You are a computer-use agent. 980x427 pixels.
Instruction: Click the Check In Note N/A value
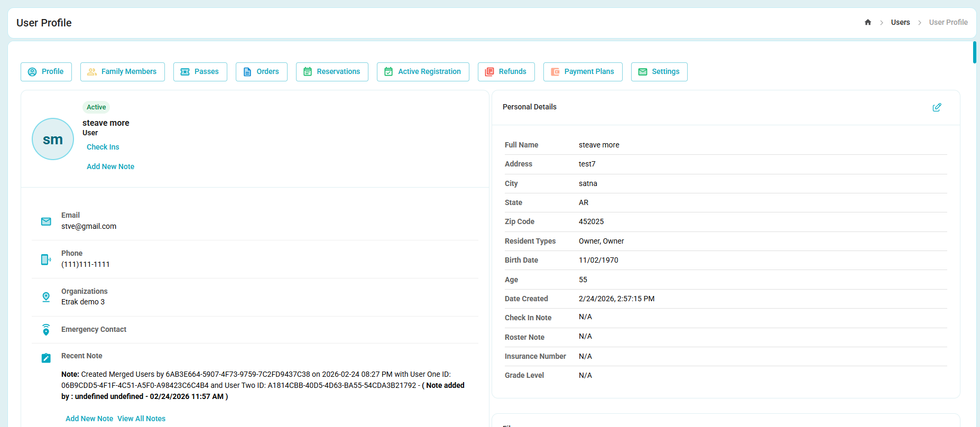tap(585, 317)
